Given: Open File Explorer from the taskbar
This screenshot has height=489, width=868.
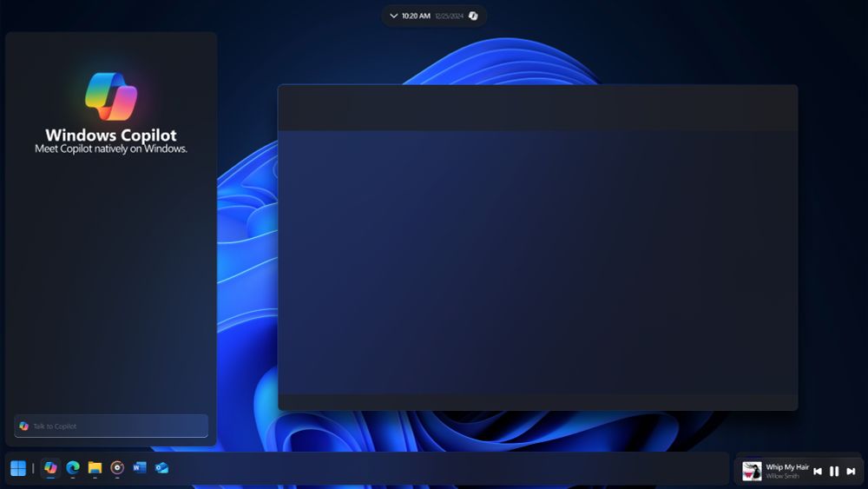Looking at the screenshot, I should pos(95,468).
